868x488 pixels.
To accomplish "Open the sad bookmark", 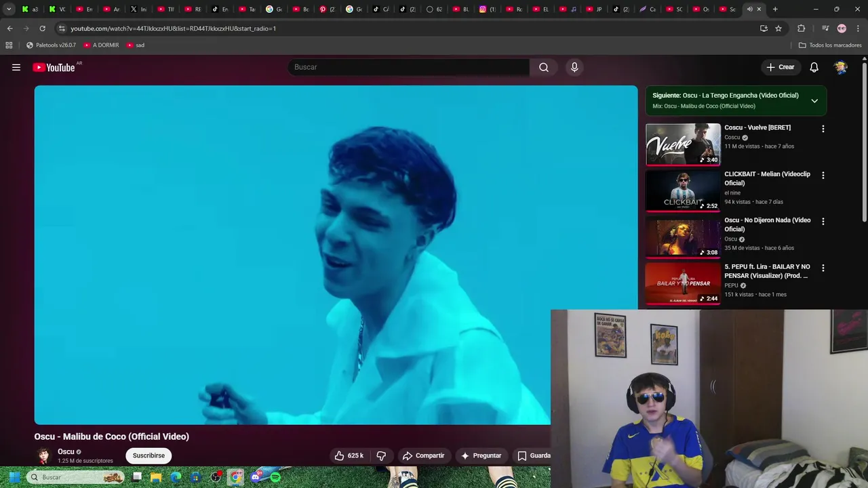I will coord(136,45).
